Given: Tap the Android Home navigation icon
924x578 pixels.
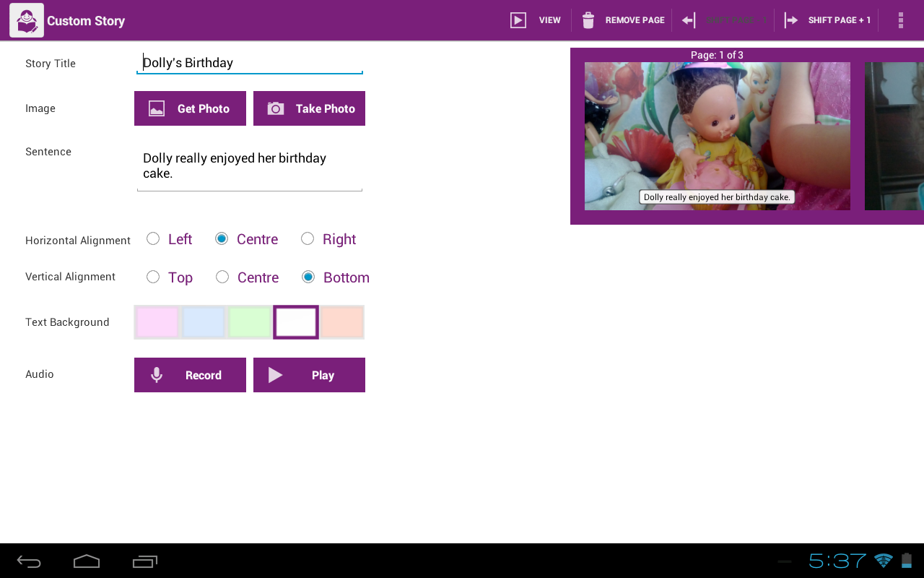Looking at the screenshot, I should [x=87, y=561].
